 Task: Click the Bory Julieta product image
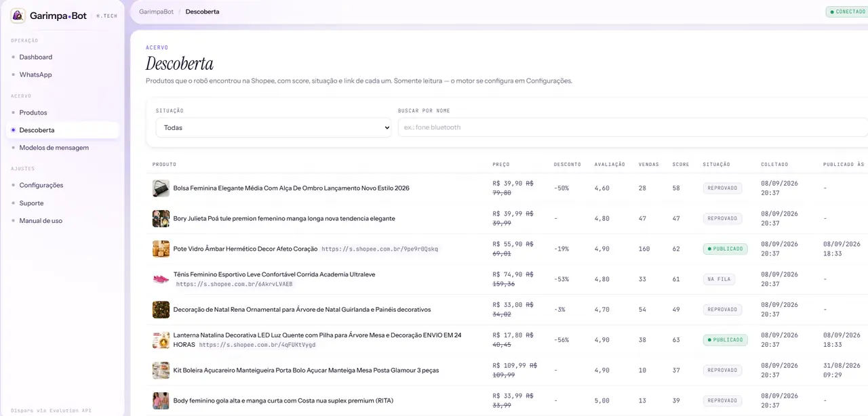[161, 218]
